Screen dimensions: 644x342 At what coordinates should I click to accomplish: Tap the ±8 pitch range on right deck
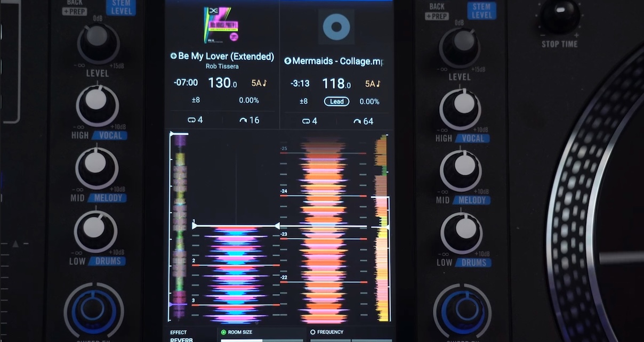pos(303,101)
